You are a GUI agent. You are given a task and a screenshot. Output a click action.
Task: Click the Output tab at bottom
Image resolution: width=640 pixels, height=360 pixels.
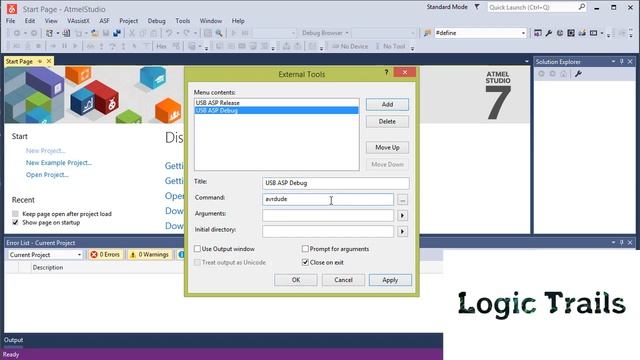point(13,340)
